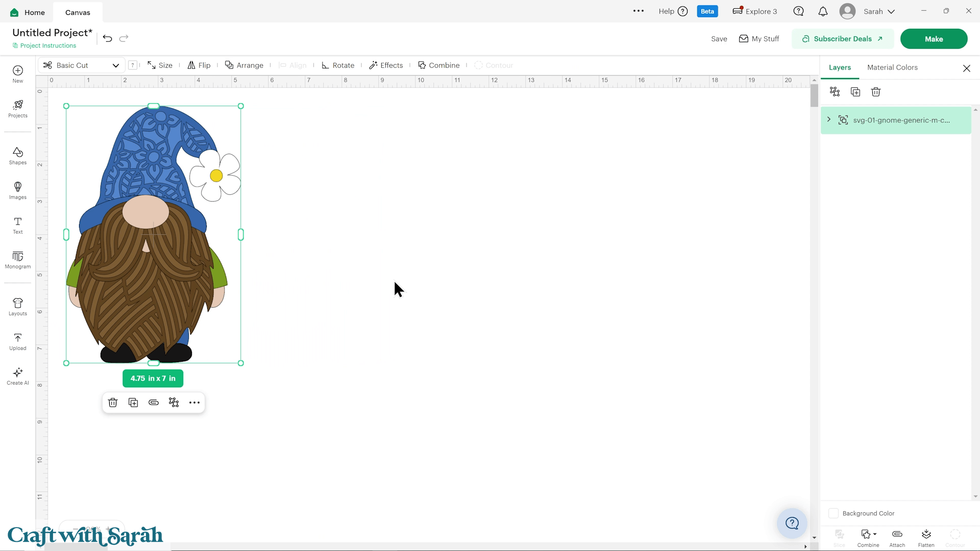Expand the svg-01-gnome layer group
This screenshot has height=551, width=980.
tap(829, 119)
